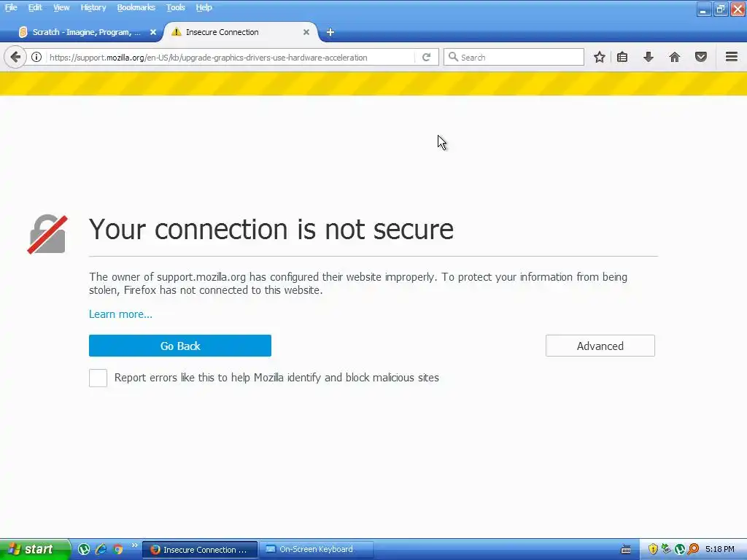The image size is (747, 560).
Task: Click the warning triangle tab icon
Action: point(177,32)
